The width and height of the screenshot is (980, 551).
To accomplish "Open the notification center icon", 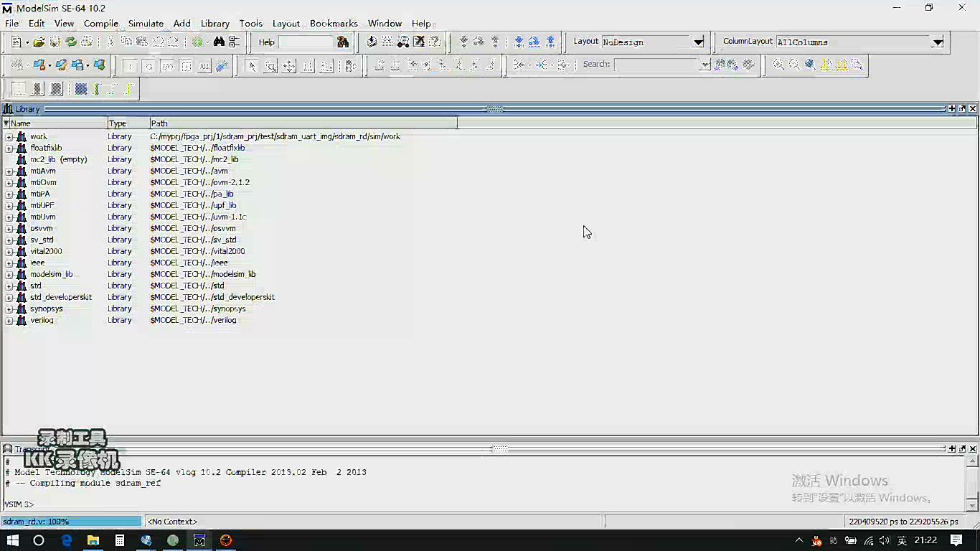I will [x=956, y=540].
